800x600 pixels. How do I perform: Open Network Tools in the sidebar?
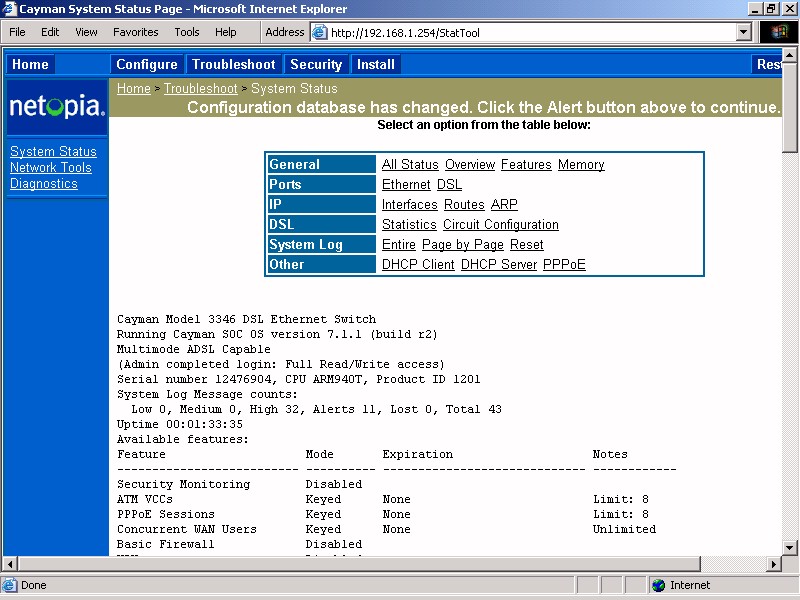coord(51,167)
